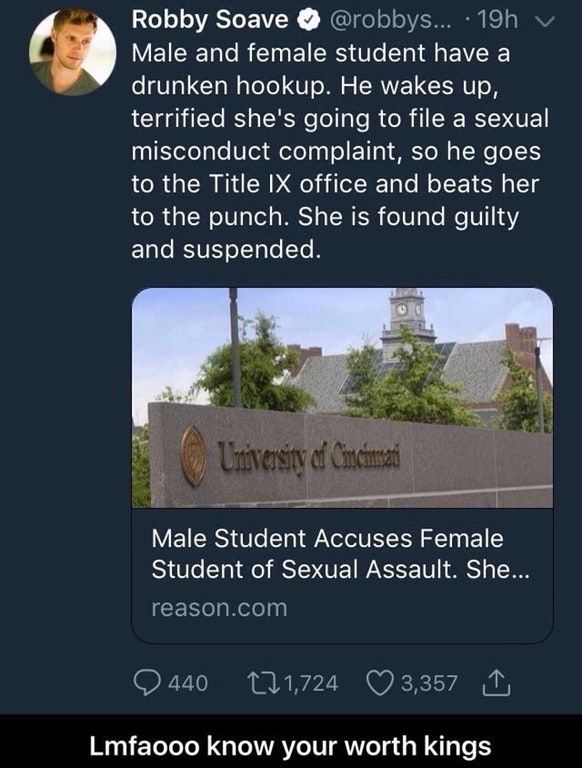Screen dimensions: 582x768
Task: Click the Robby Soave display name
Action: pyautogui.click(x=210, y=20)
